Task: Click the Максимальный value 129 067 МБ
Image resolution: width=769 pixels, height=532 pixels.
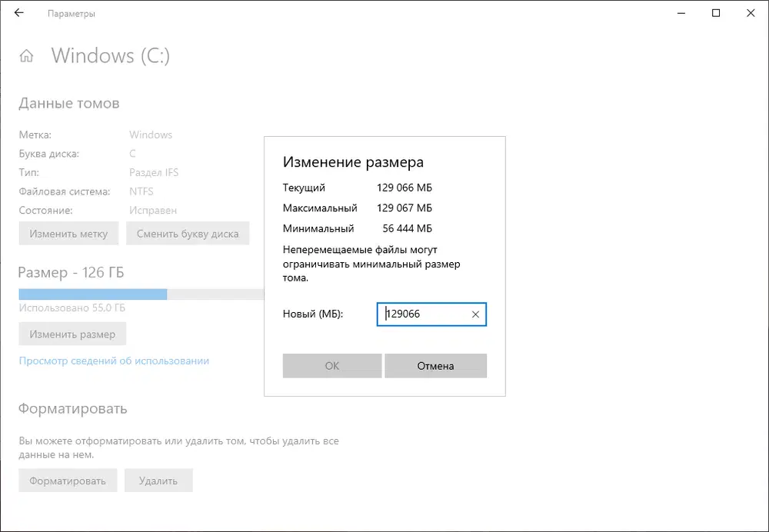Action: (x=404, y=208)
